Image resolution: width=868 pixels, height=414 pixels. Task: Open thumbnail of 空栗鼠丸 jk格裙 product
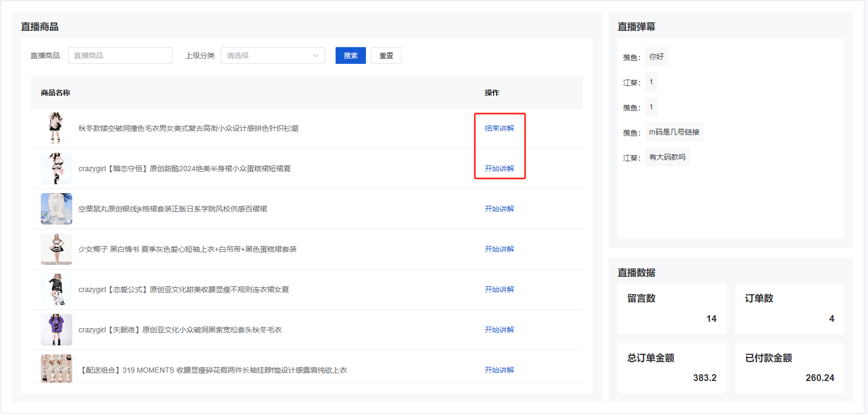[x=57, y=209]
